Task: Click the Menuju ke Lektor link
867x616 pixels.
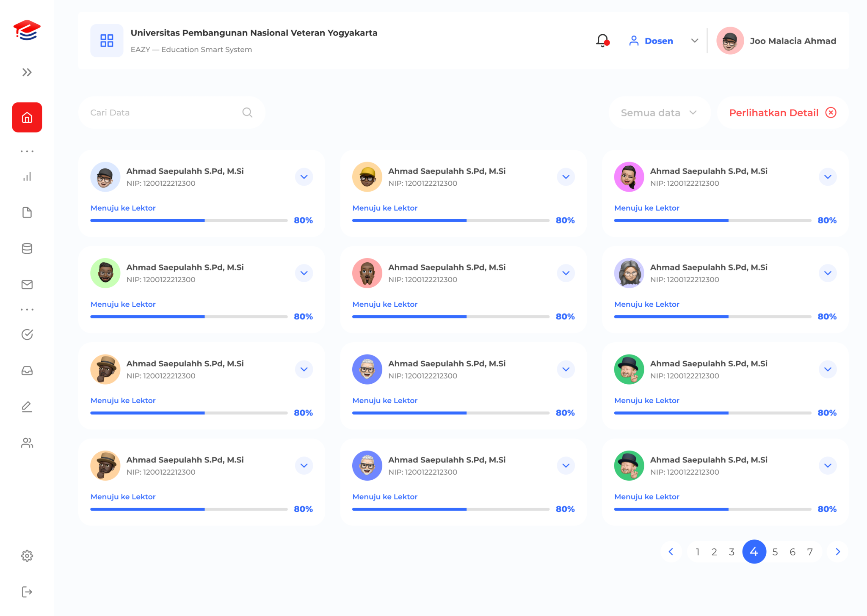Action: 123,208
